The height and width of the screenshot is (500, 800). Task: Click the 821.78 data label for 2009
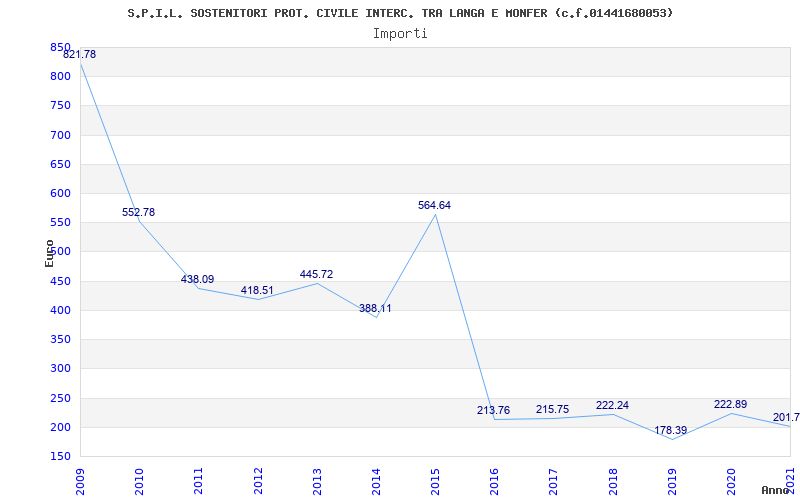click(80, 55)
